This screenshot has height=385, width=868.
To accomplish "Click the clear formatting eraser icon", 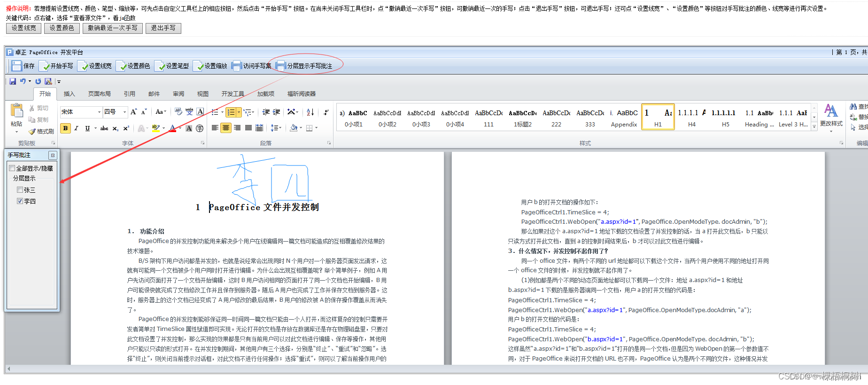I will click(178, 112).
